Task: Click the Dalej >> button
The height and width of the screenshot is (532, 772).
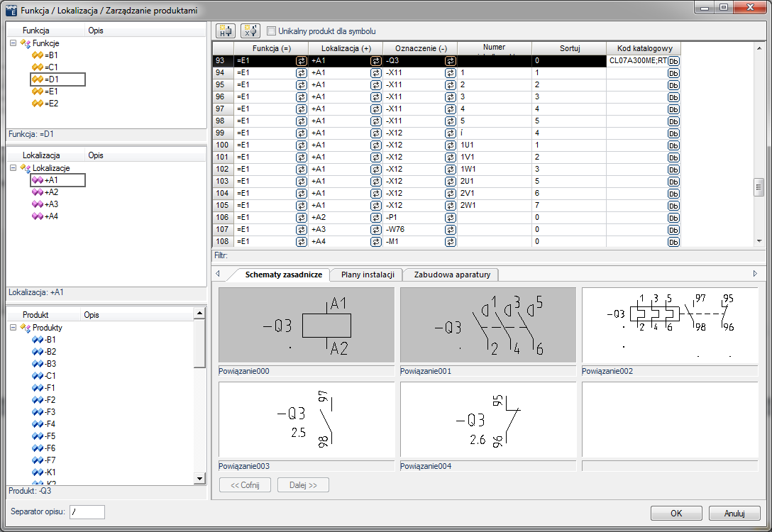Action: [x=303, y=484]
